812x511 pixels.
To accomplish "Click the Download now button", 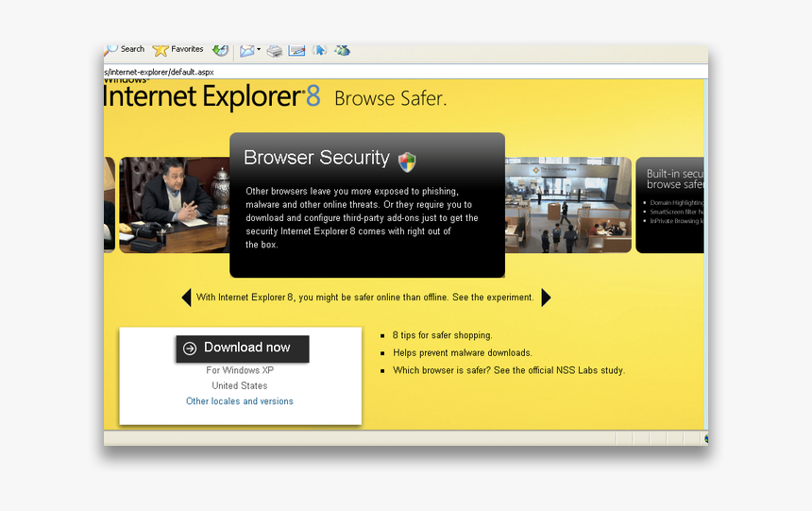I will pos(243,349).
